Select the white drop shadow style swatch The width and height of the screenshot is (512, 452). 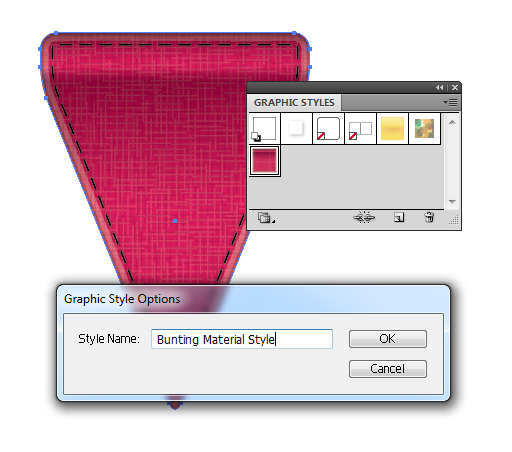(x=296, y=129)
